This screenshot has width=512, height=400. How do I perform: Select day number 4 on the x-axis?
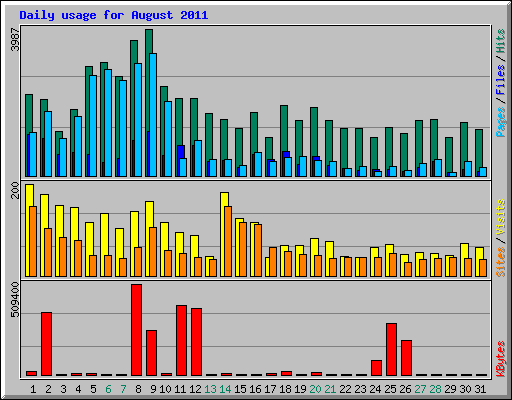point(78,389)
